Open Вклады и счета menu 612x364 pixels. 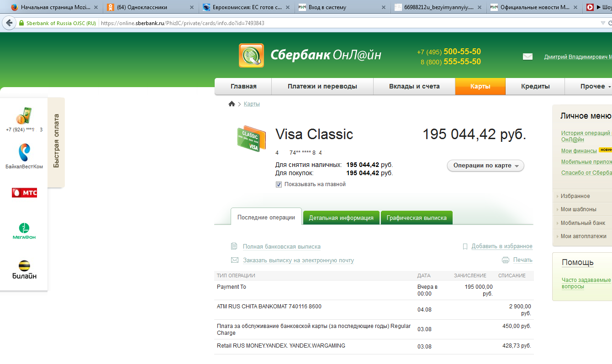point(414,86)
